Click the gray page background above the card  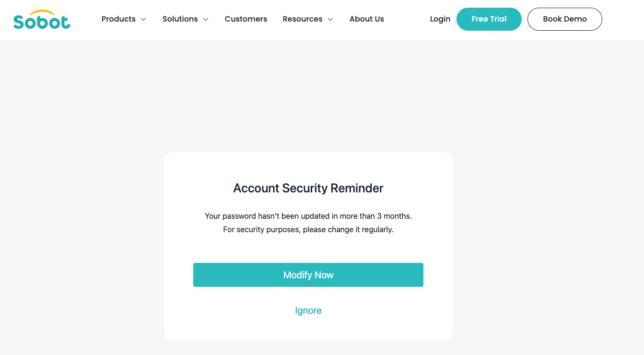click(x=322, y=97)
